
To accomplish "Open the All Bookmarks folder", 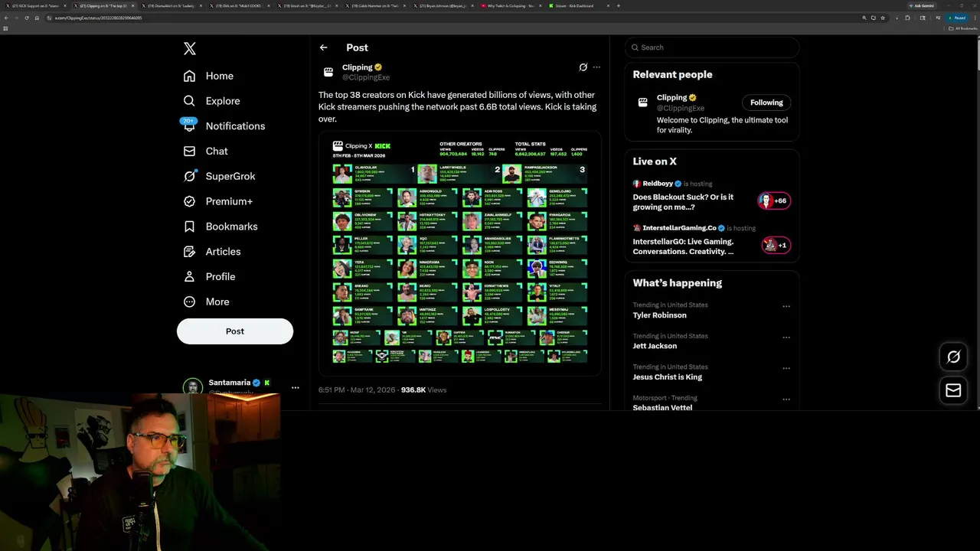I will [x=962, y=28].
